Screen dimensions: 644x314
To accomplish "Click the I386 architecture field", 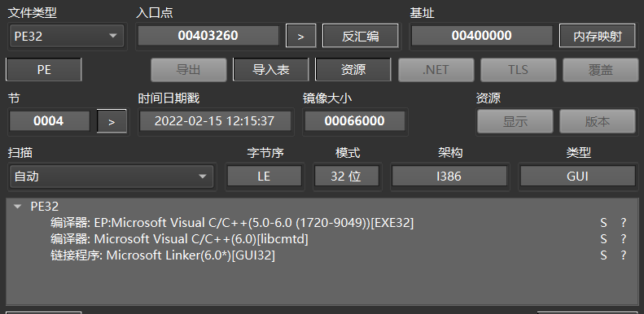I will click(449, 176).
